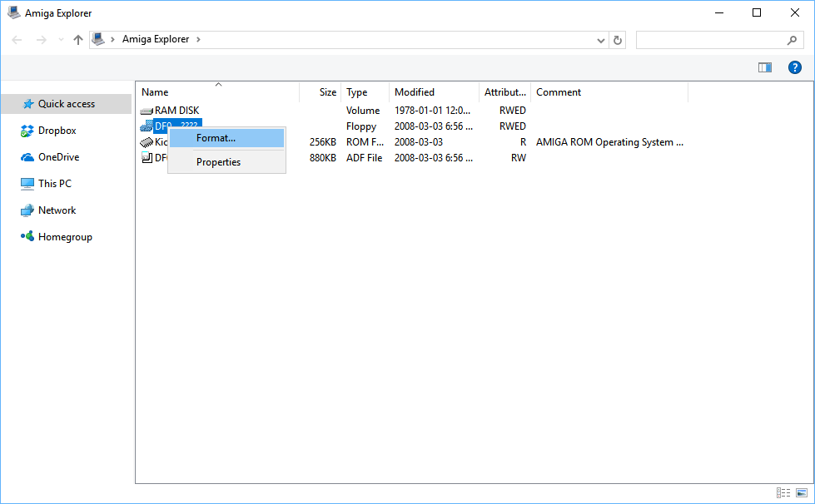
Task: Click the RAM DISK name text
Action: coord(176,111)
